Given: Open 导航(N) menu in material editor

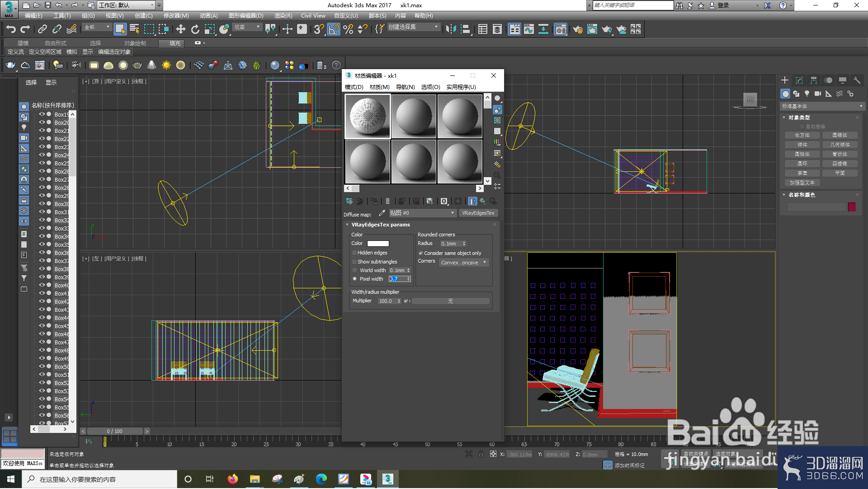Looking at the screenshot, I should 405,87.
